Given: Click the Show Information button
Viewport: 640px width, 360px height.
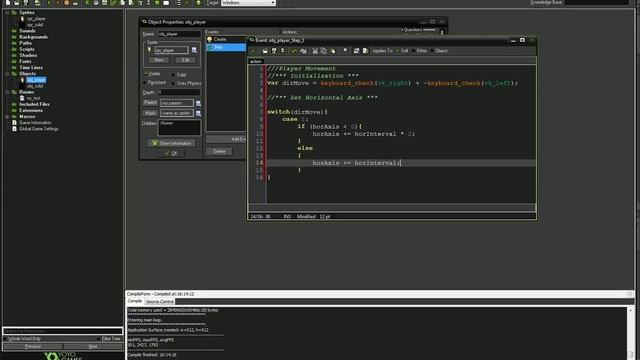Looking at the screenshot, I should (171, 143).
